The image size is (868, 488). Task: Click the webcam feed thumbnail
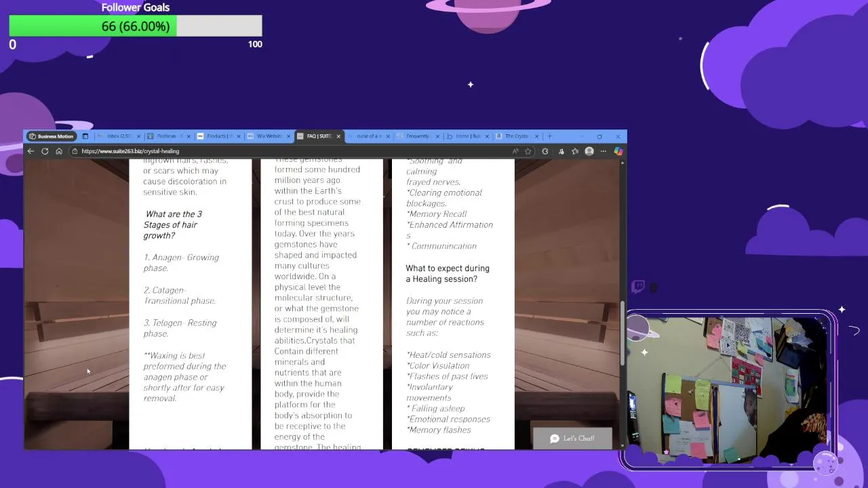(x=727, y=390)
